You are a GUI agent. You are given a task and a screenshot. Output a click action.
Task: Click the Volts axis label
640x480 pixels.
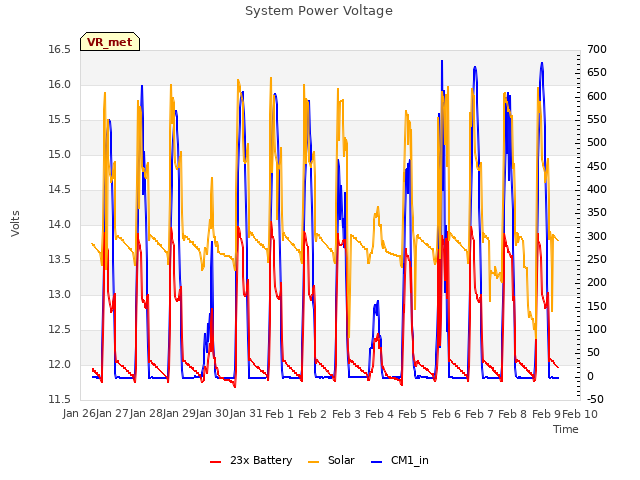16,223
